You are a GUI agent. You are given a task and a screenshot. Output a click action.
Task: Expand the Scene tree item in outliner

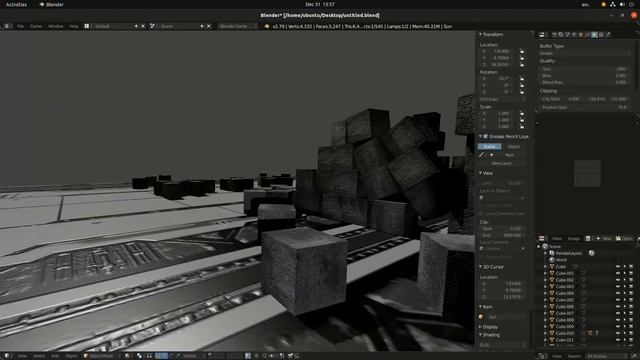tap(539, 247)
